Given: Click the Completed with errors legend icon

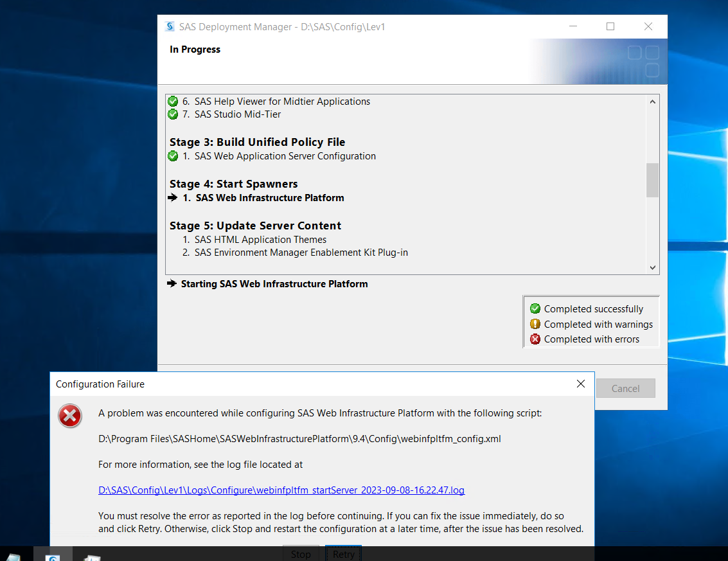Looking at the screenshot, I should click(535, 339).
